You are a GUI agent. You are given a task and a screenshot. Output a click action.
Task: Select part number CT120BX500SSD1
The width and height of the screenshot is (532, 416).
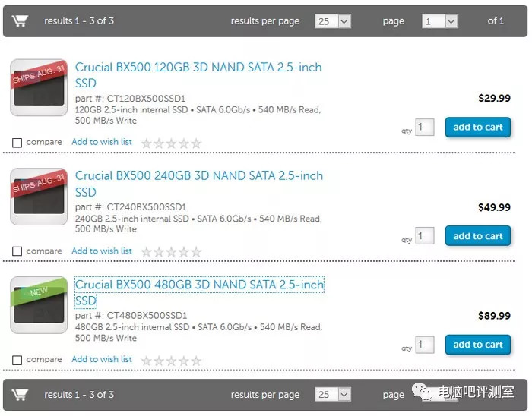[x=146, y=99]
